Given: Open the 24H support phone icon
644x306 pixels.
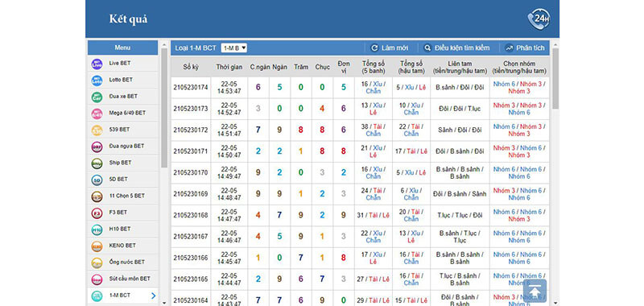Looking at the screenshot, I should click(539, 19).
